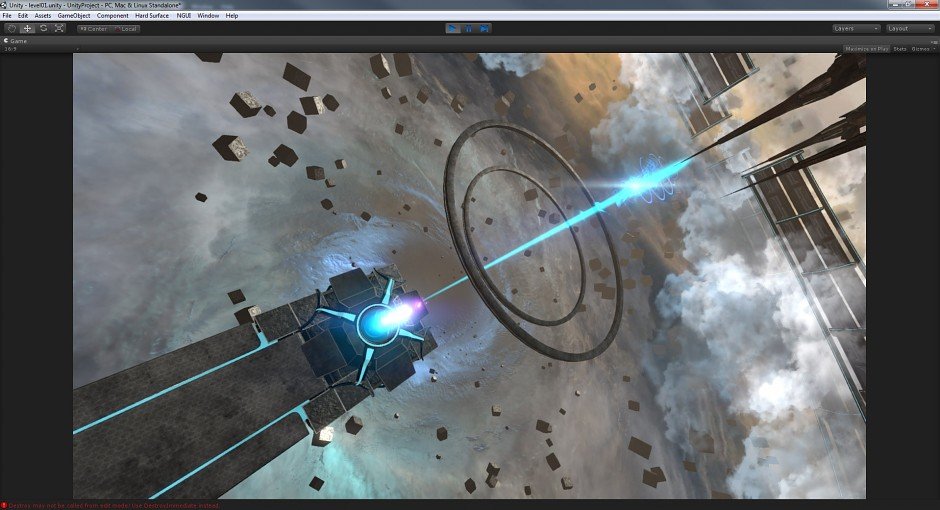The width and height of the screenshot is (940, 510).
Task: Open the Layers dropdown
Action: [x=856, y=28]
